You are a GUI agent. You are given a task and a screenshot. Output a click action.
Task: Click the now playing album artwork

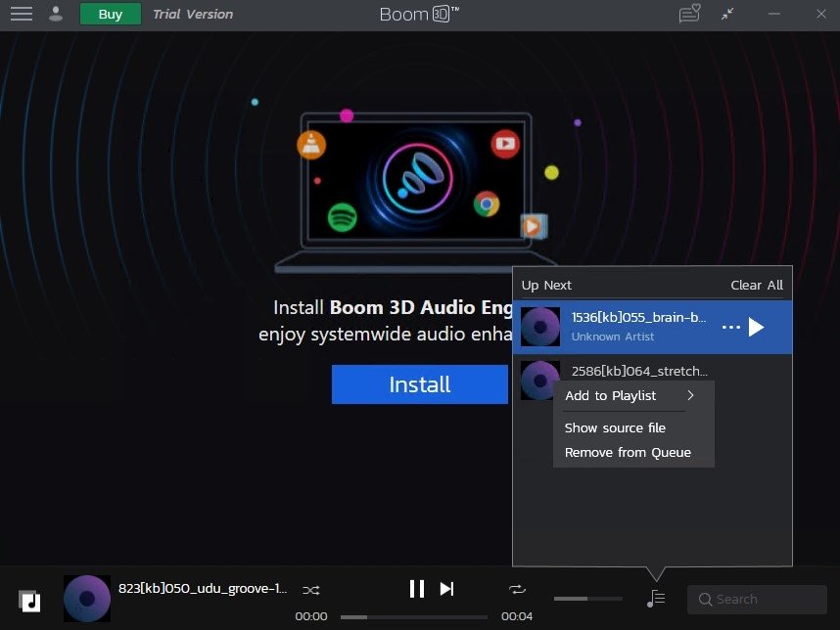87,599
